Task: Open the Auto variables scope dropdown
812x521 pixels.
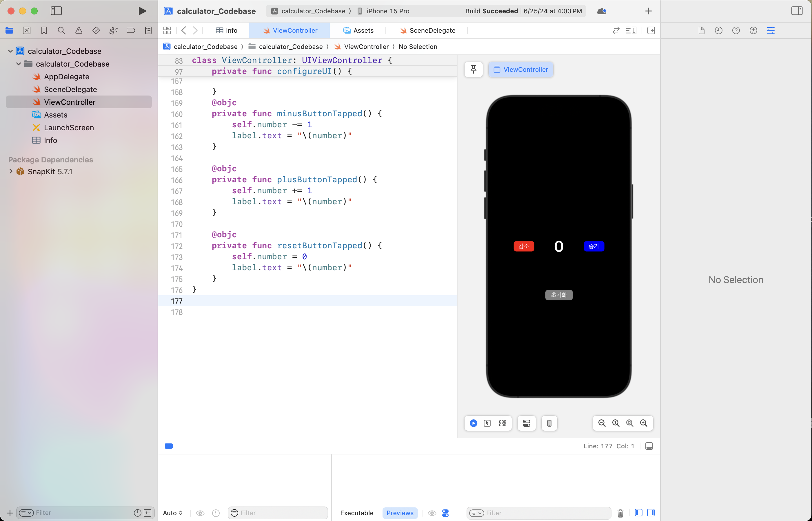Action: pyautogui.click(x=173, y=513)
